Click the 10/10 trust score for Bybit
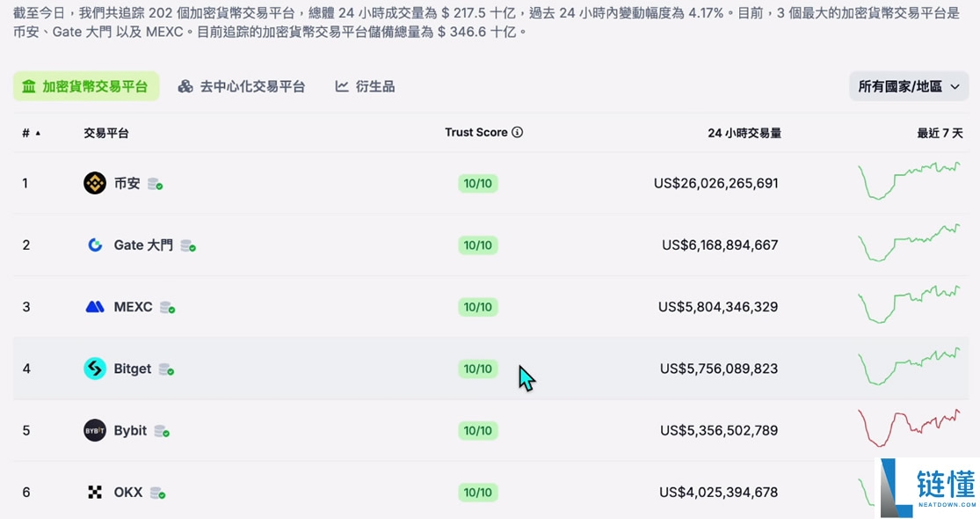This screenshot has height=519, width=980. click(x=477, y=431)
